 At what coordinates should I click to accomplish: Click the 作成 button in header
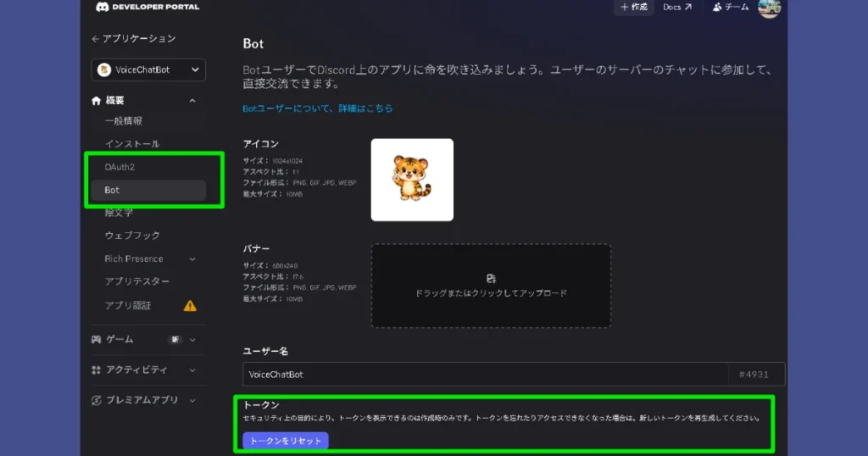[x=634, y=7]
